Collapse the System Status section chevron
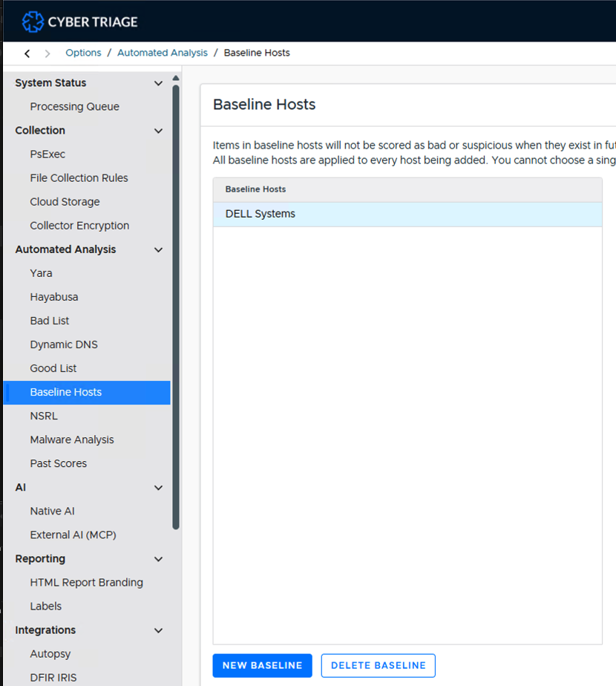This screenshot has height=686, width=616. point(158,83)
